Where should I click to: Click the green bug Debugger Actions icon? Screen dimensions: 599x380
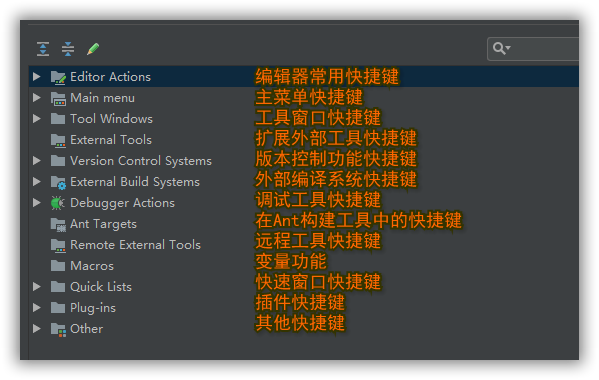[58, 203]
